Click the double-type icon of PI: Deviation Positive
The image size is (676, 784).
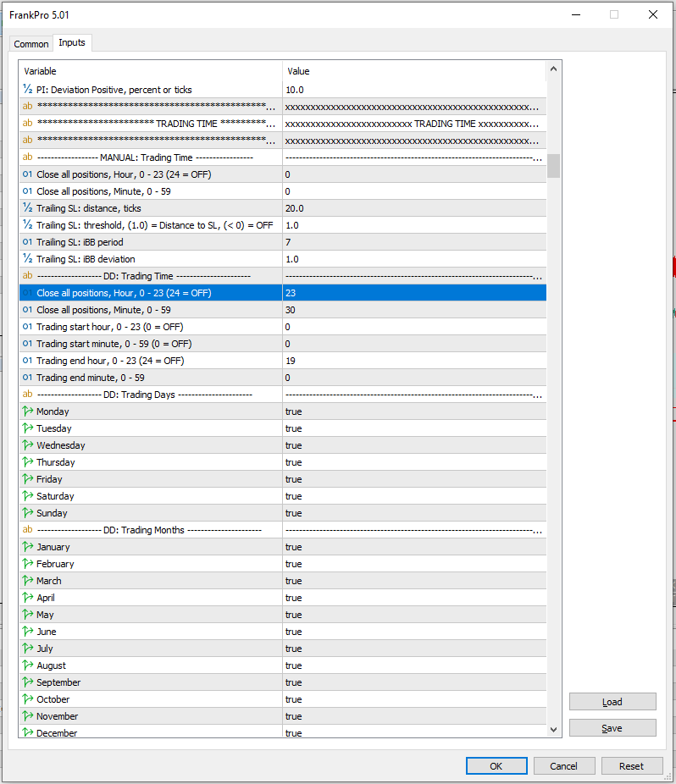click(x=27, y=90)
